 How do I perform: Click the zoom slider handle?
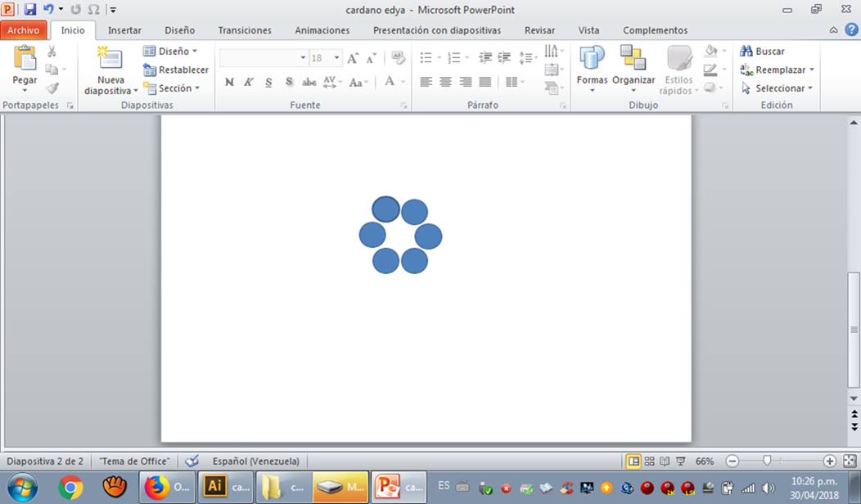coord(767,461)
